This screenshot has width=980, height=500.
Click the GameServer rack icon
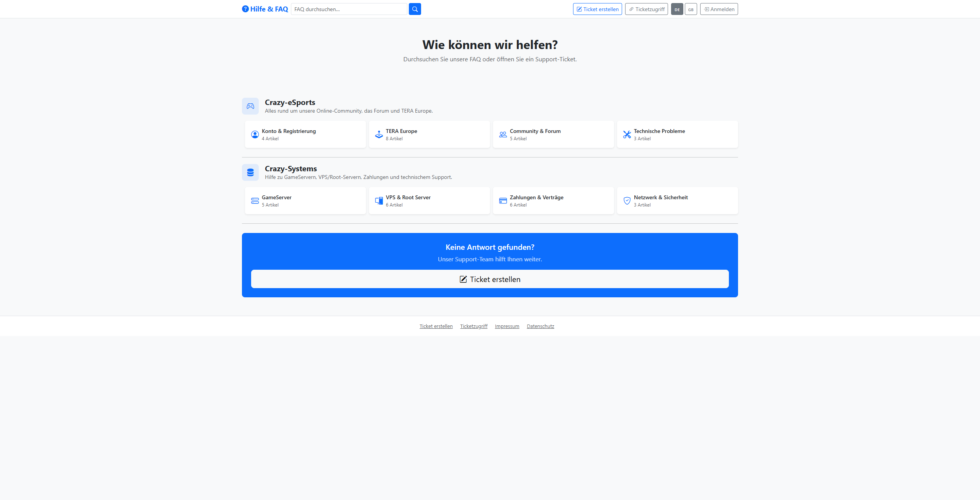(x=255, y=201)
